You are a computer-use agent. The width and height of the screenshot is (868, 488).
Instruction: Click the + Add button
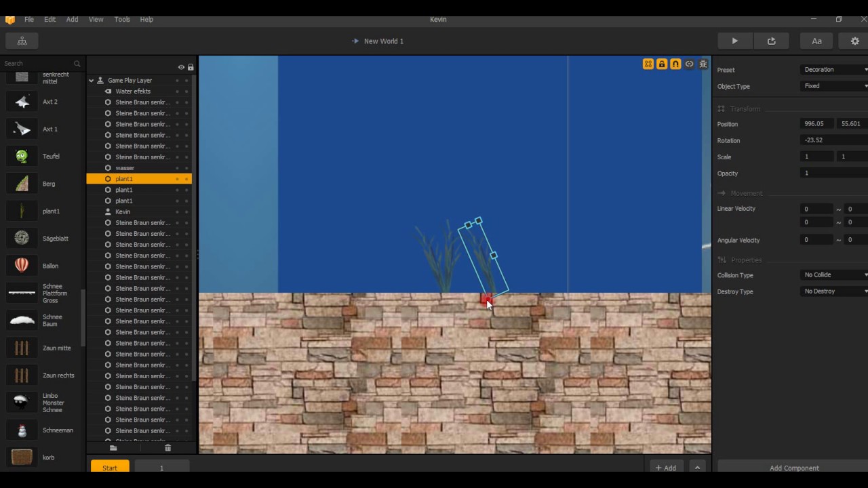tap(666, 468)
